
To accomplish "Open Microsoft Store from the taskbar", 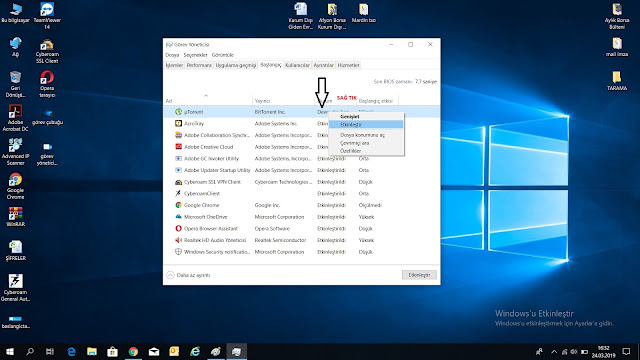I will tap(112, 351).
